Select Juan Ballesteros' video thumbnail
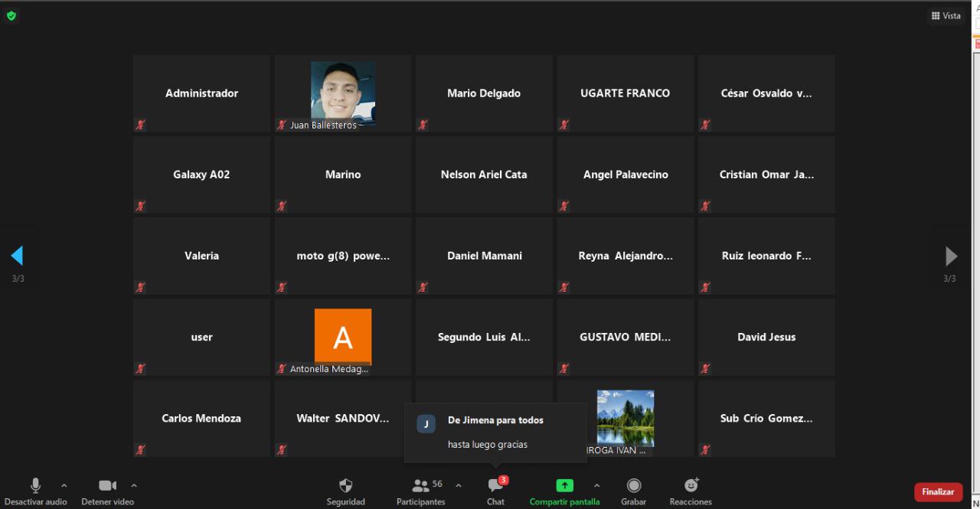 tap(343, 90)
